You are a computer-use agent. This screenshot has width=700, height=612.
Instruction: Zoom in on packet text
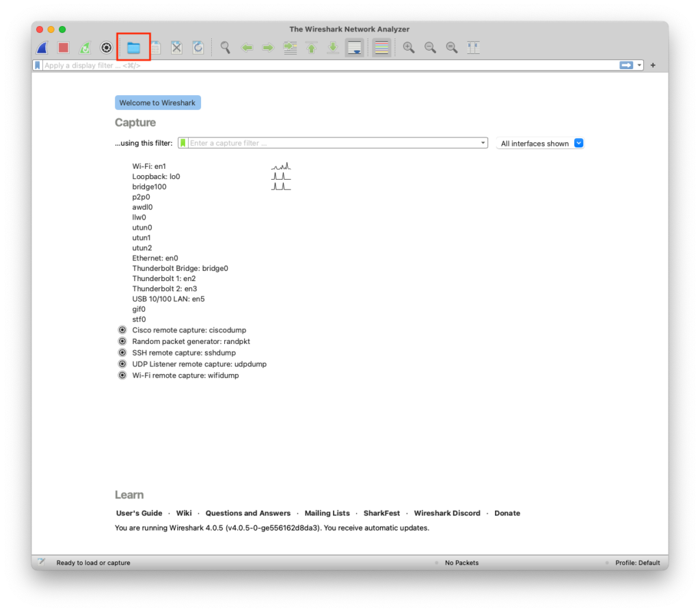click(408, 48)
